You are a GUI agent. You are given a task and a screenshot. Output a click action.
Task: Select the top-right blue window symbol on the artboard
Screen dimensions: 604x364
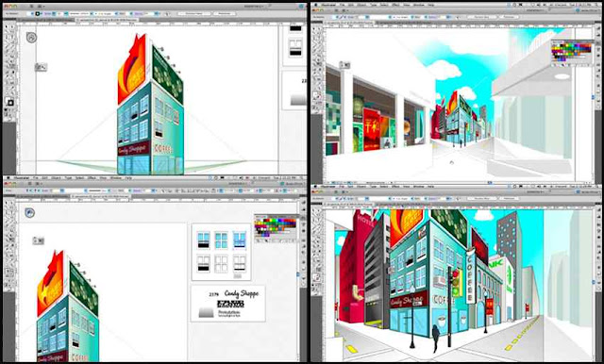[x=239, y=240]
